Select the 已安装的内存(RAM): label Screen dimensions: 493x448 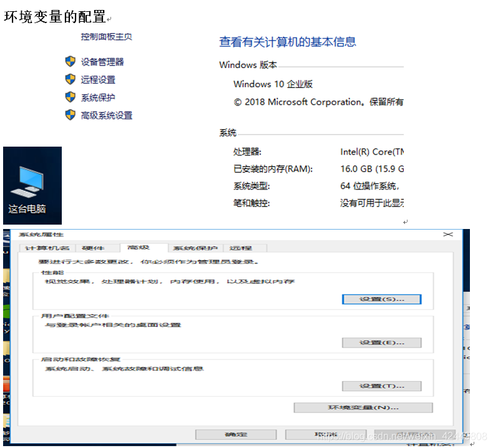click(273, 169)
